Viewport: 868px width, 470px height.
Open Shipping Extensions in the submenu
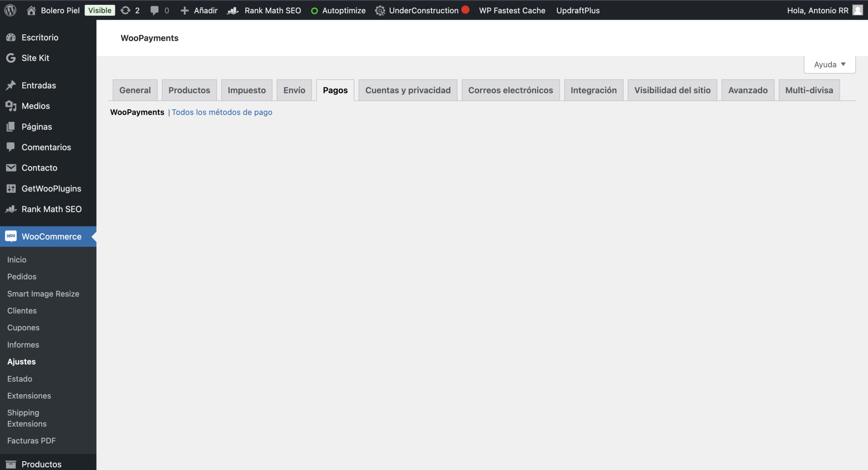pyautogui.click(x=27, y=418)
